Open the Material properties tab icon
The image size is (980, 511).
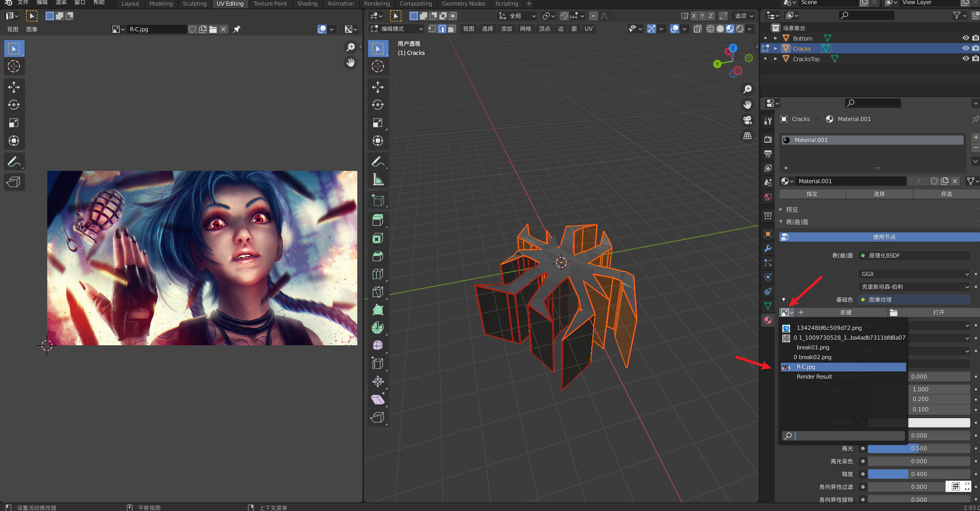(x=768, y=320)
